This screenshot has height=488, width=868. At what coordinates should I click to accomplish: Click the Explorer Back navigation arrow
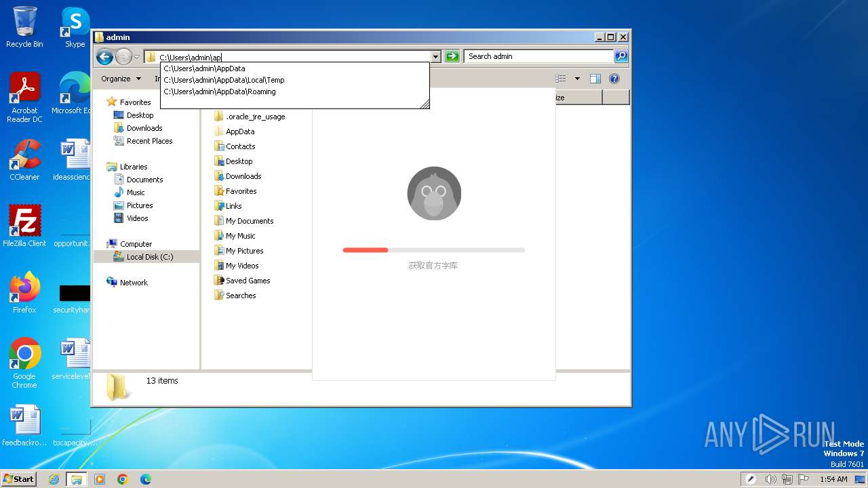[104, 56]
